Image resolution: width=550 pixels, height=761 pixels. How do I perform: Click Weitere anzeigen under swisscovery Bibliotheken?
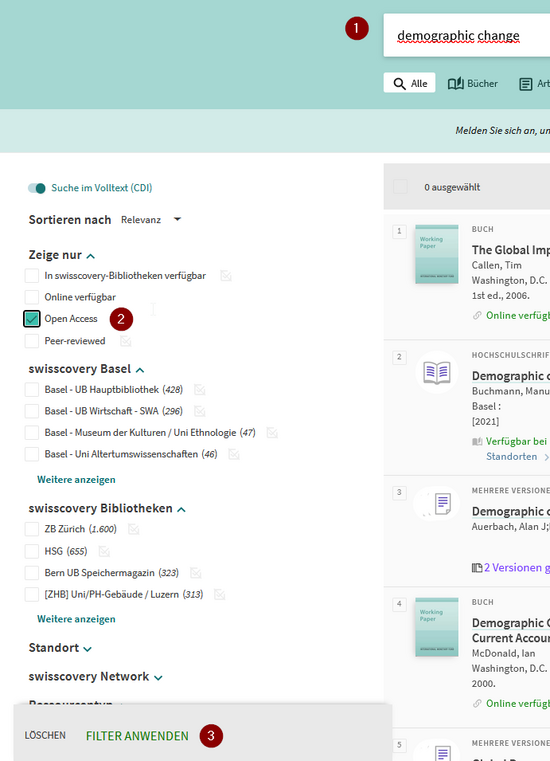click(x=76, y=619)
